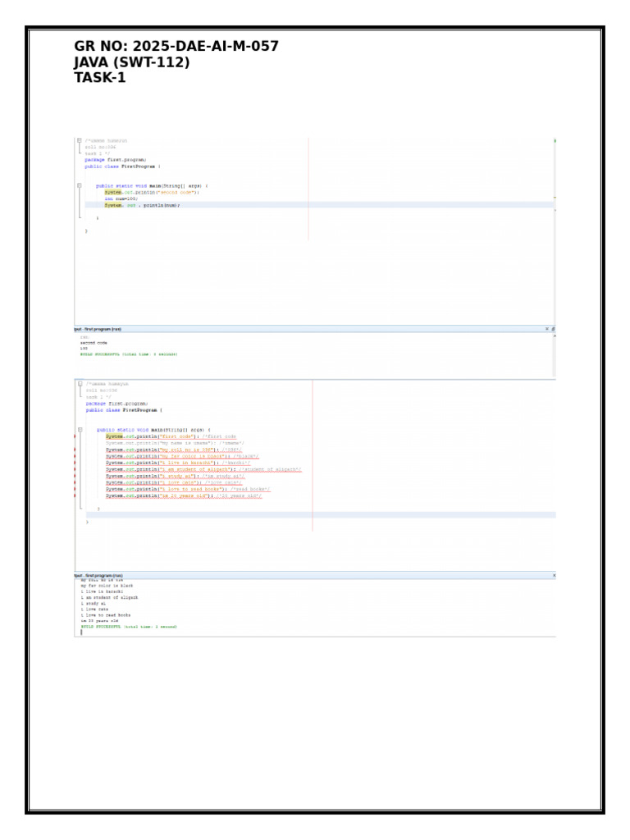Click code line "int num=100;"

coord(121,199)
